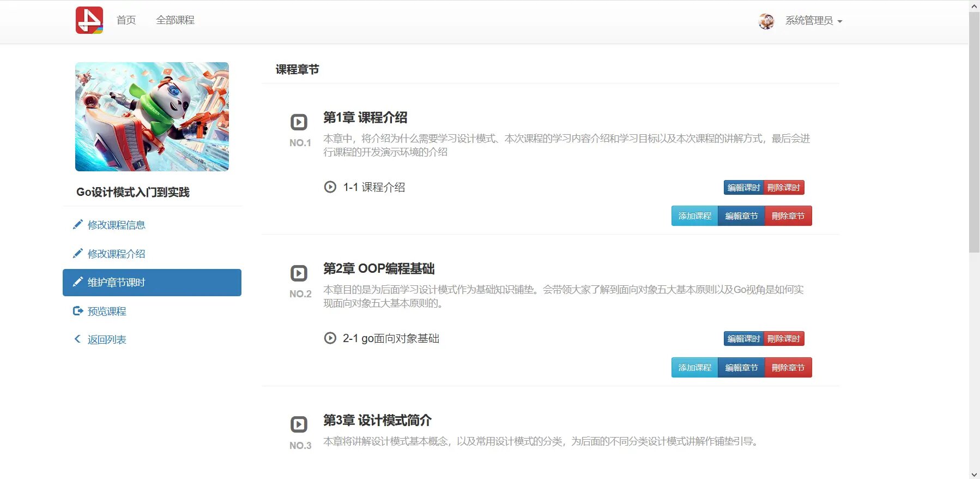Click the exit-arrow icon beside 预览课程
Screen dimensions: 980x479
(x=78, y=311)
